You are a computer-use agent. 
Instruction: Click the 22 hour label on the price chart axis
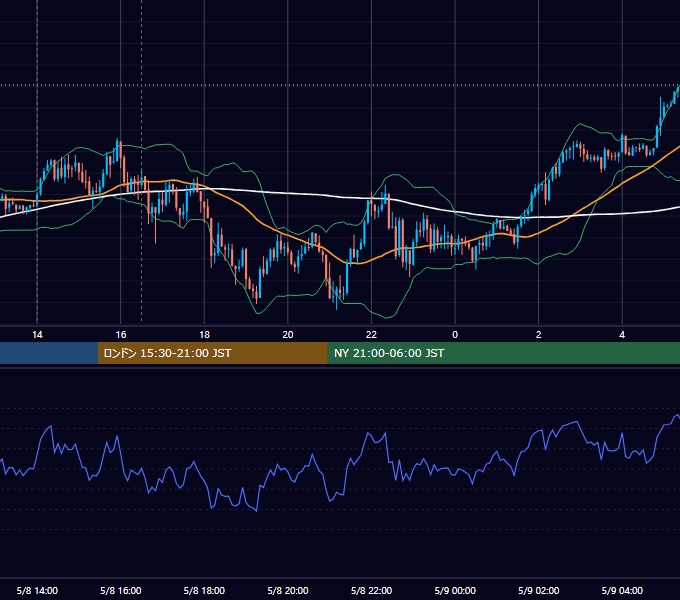[371, 335]
